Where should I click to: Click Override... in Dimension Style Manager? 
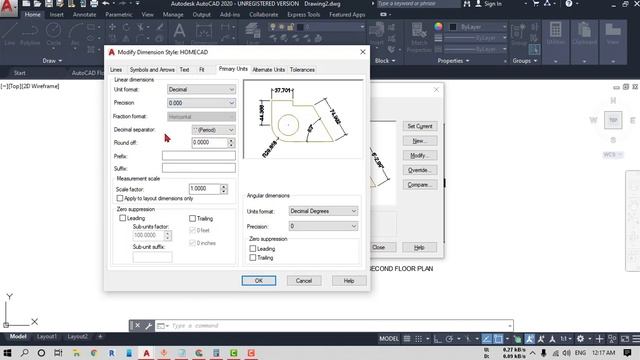[x=420, y=170]
